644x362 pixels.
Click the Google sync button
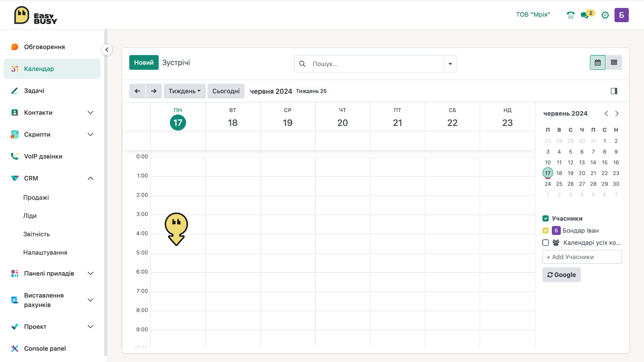pos(561,275)
